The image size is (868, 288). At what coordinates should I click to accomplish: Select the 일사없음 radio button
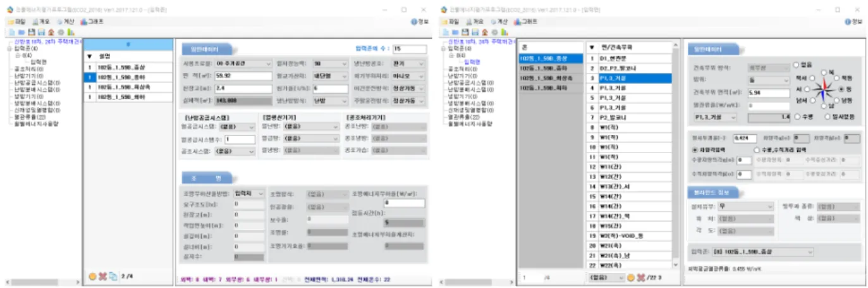[x=828, y=116]
